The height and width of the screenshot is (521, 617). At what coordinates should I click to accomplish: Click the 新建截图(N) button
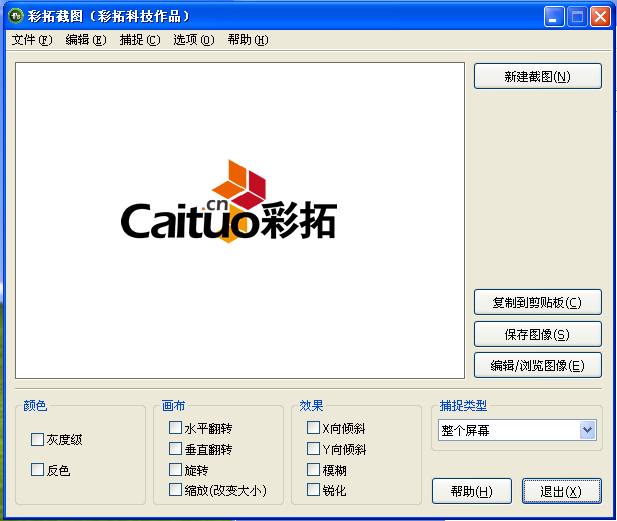(x=538, y=76)
